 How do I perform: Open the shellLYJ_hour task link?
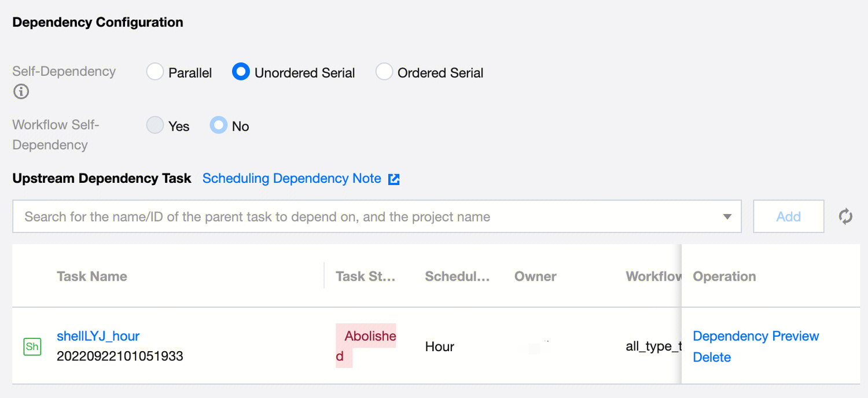click(x=98, y=336)
